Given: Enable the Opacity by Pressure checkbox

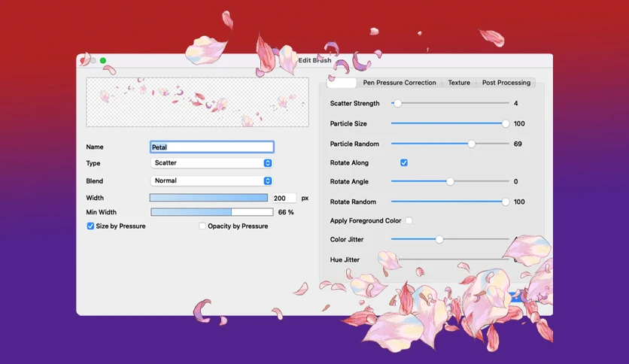Looking at the screenshot, I should [202, 226].
